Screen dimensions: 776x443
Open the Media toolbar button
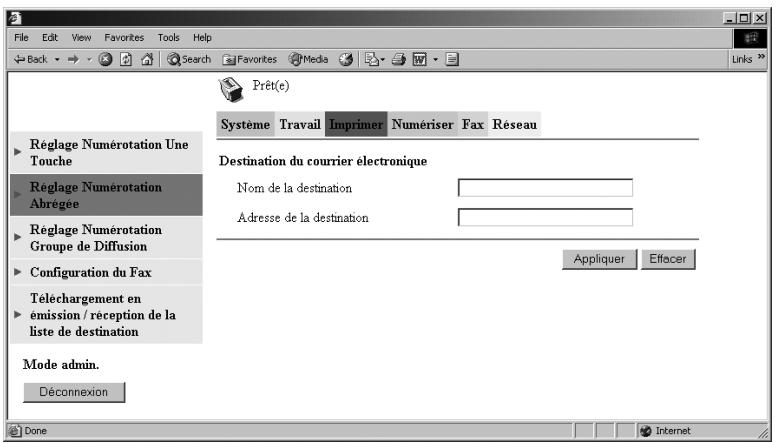pos(308,59)
